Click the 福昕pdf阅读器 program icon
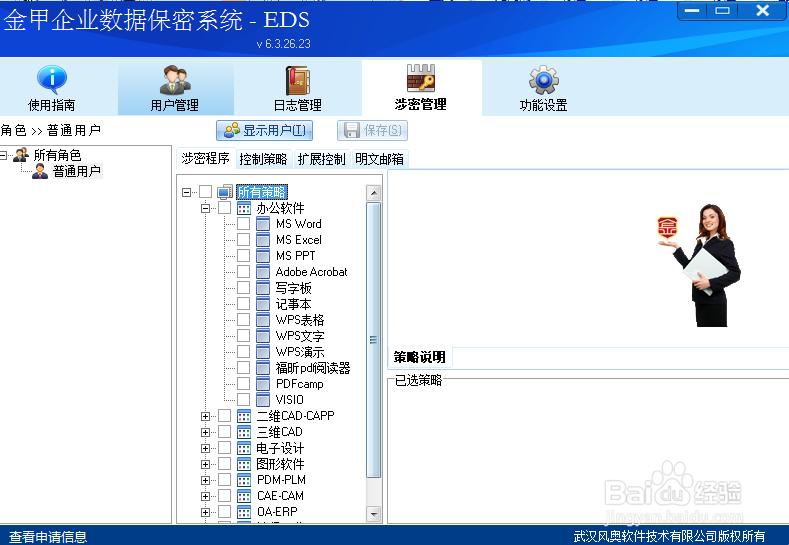The height and width of the screenshot is (545, 789). [x=263, y=367]
